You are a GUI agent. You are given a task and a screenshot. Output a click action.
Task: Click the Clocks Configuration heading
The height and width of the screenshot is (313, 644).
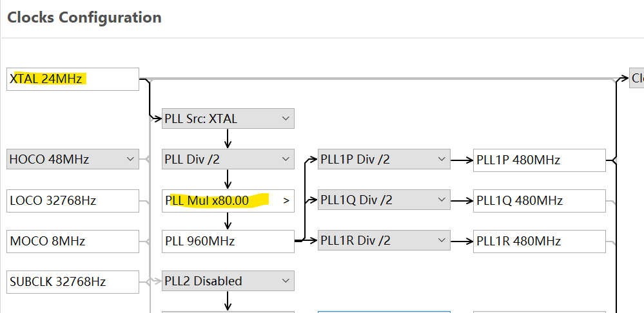pos(84,17)
